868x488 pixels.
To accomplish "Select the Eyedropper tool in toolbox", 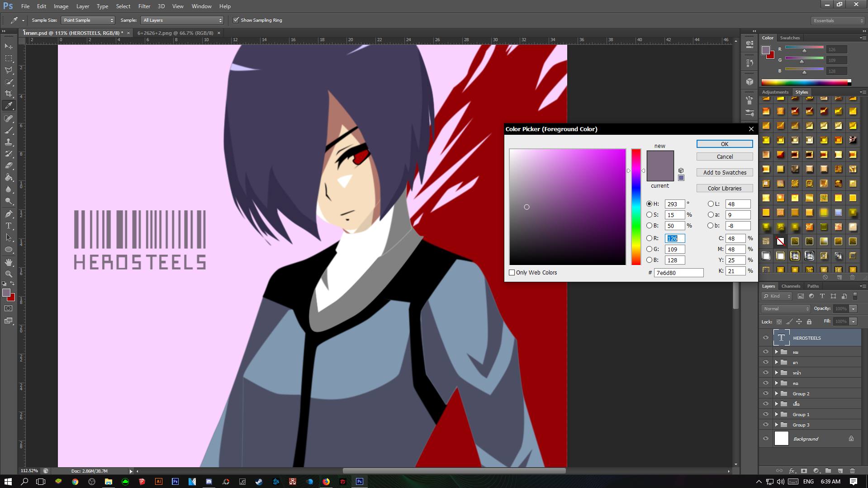I will click(x=9, y=106).
